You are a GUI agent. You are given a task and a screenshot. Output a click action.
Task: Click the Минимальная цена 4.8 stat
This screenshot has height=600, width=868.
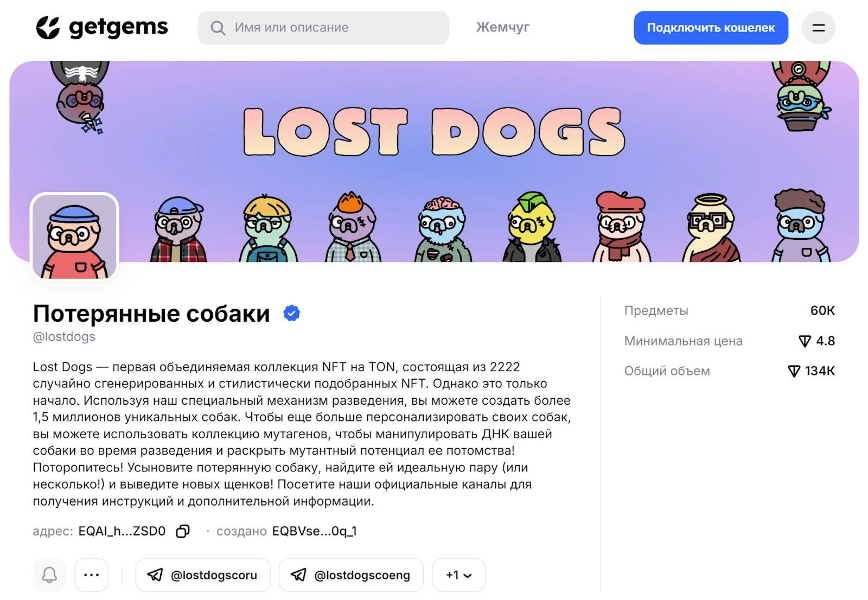[x=730, y=341]
